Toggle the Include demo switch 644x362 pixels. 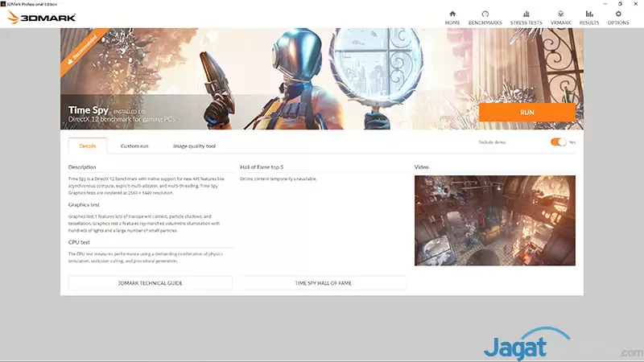[558, 142]
